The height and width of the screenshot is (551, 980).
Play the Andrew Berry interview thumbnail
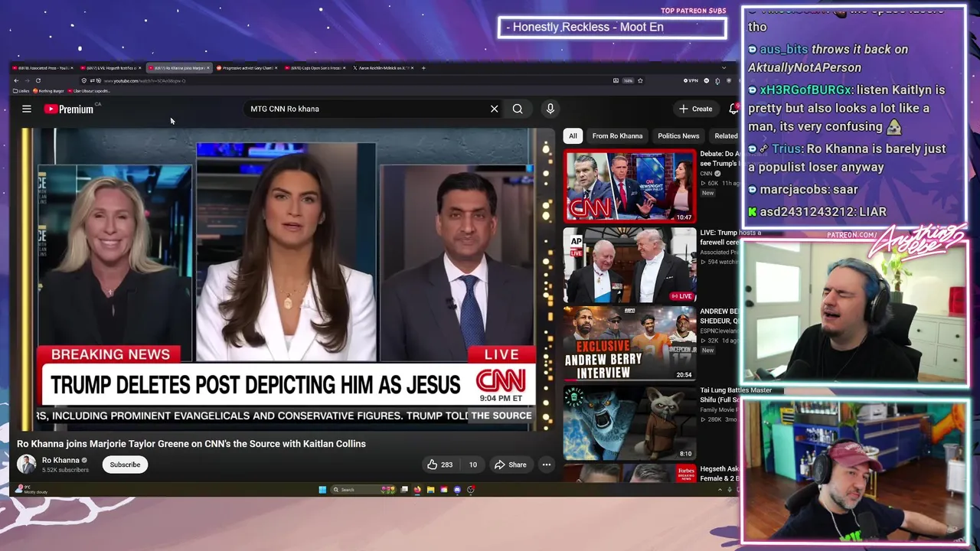tap(629, 344)
